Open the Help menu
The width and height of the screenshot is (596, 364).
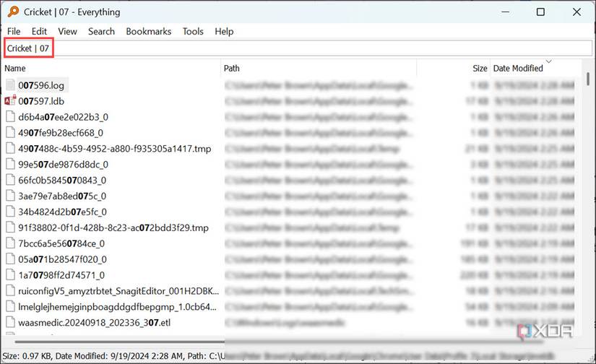pyautogui.click(x=224, y=32)
